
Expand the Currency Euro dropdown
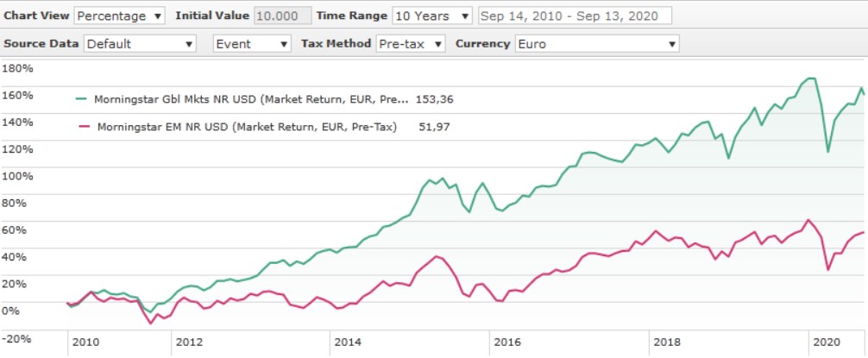point(595,43)
